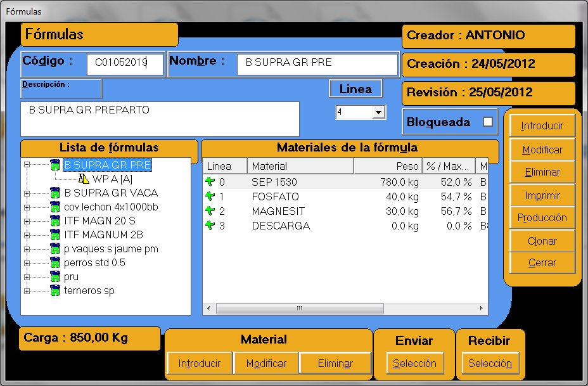Click the green arrow icon for MAGNESIT row
Viewport: 588px width, 386px height.
210,211
